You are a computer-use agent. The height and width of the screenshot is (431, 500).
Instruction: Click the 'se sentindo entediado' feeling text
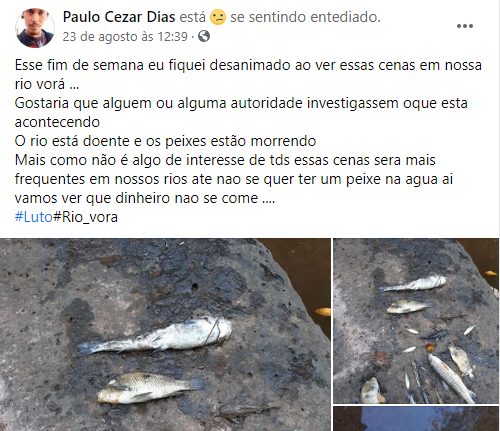pyautogui.click(x=305, y=17)
